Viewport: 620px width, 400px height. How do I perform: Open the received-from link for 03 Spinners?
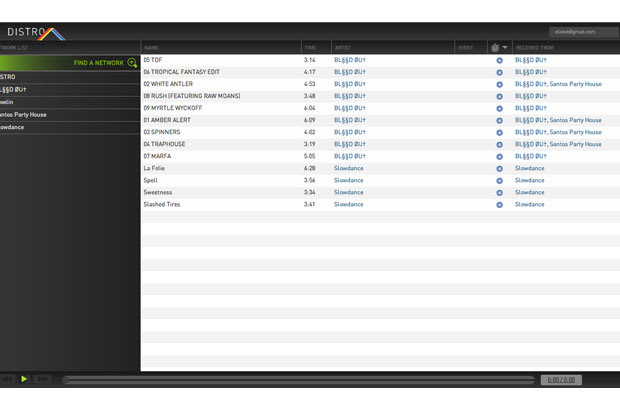coord(558,132)
